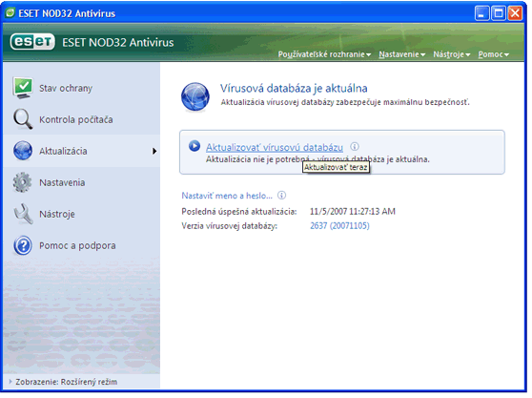532x398 pixels.
Task: Open Pomoc a podpora section
Action: (x=77, y=245)
